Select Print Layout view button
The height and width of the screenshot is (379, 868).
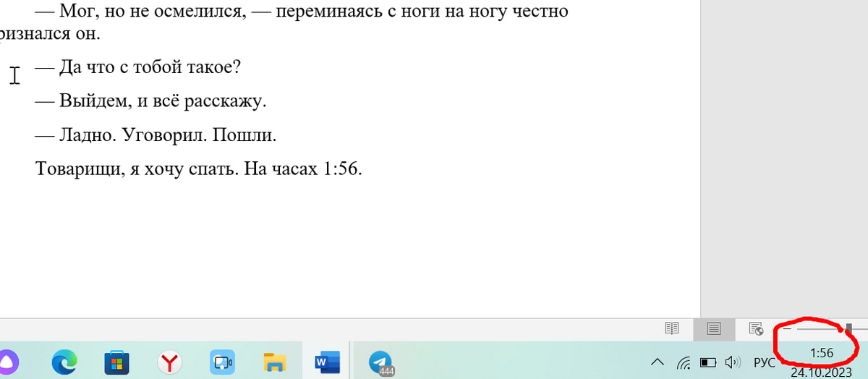(x=714, y=329)
